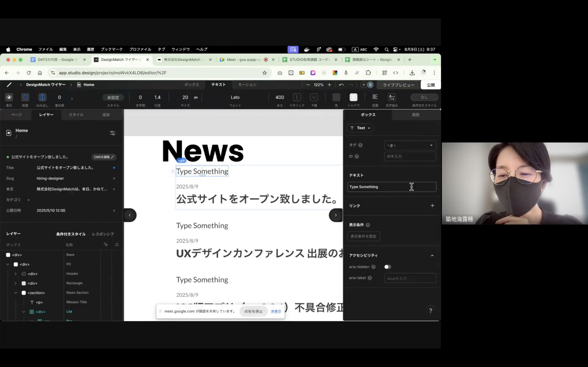Click the ライブプレビュー button

point(399,85)
